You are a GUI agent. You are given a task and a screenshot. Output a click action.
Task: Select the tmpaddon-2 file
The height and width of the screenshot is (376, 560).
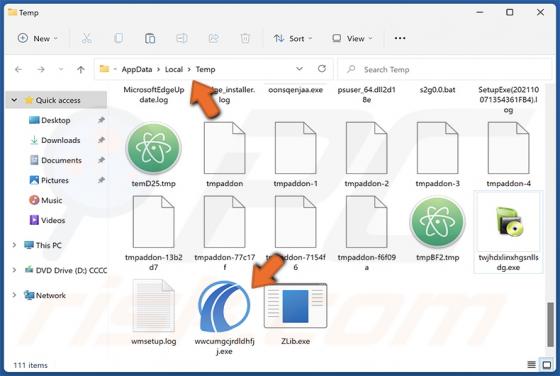[x=366, y=155]
